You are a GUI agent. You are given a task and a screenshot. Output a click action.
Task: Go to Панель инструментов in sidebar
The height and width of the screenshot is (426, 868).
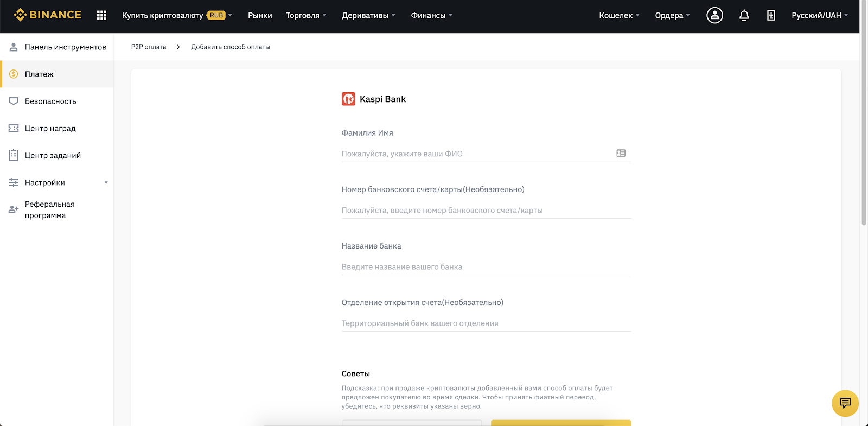tap(56, 47)
